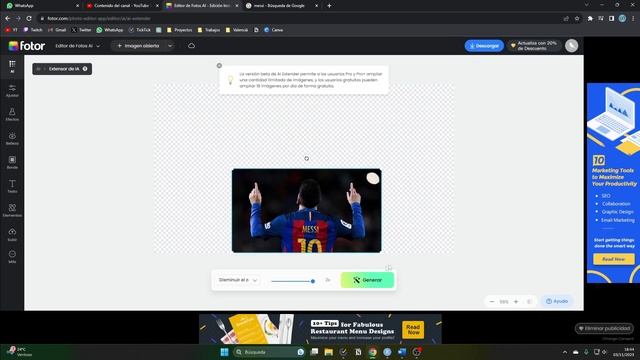Open the Efectos flask panel
Viewport: 640px width, 360px height.
pos(12,115)
